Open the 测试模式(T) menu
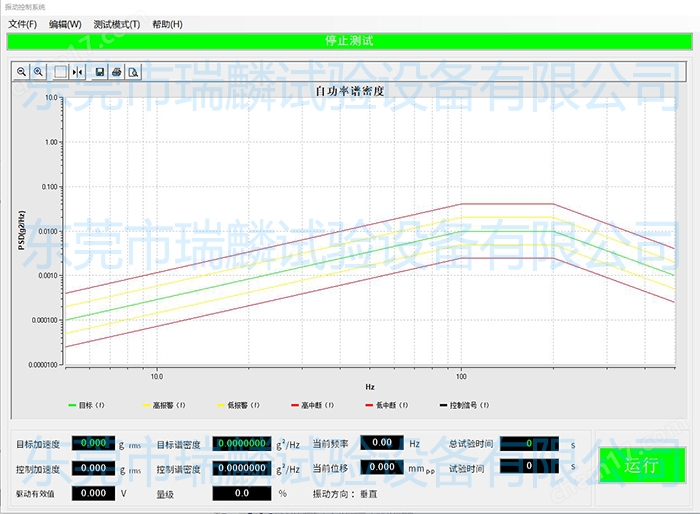 point(117,24)
